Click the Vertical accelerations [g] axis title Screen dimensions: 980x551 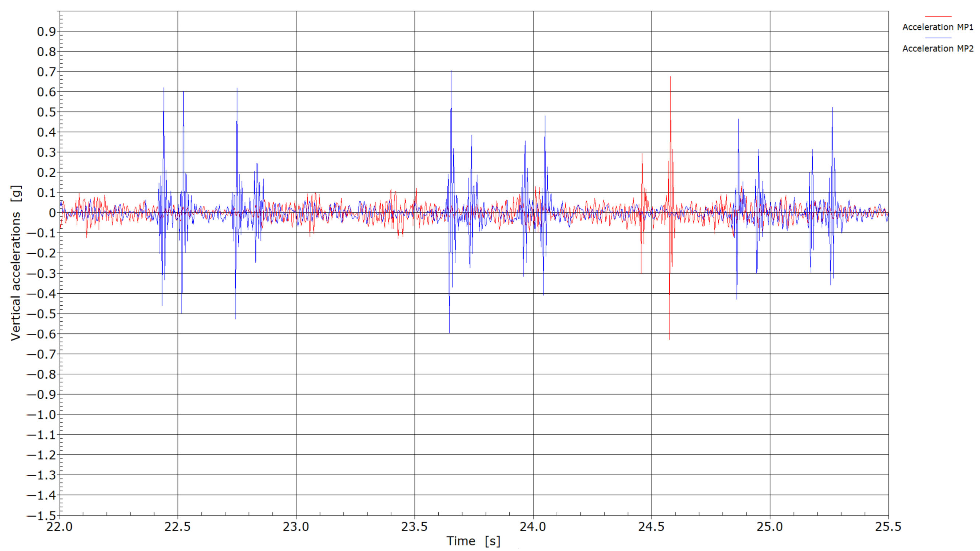[x=16, y=263]
